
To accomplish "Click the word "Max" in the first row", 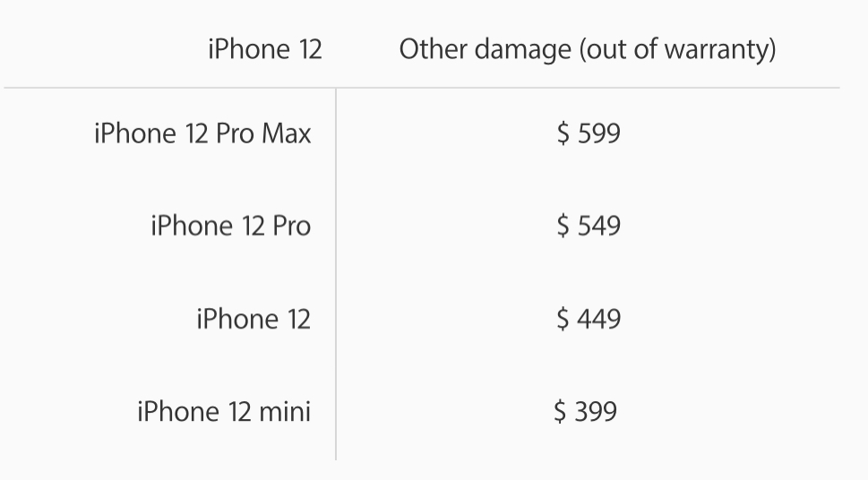I will pos(286,134).
